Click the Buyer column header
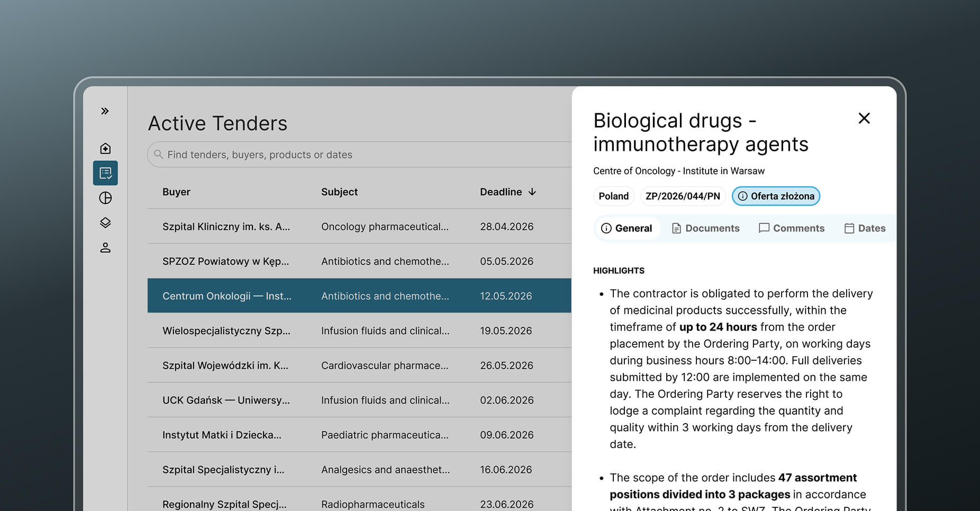Viewport: 980px width, 511px height. [x=176, y=192]
